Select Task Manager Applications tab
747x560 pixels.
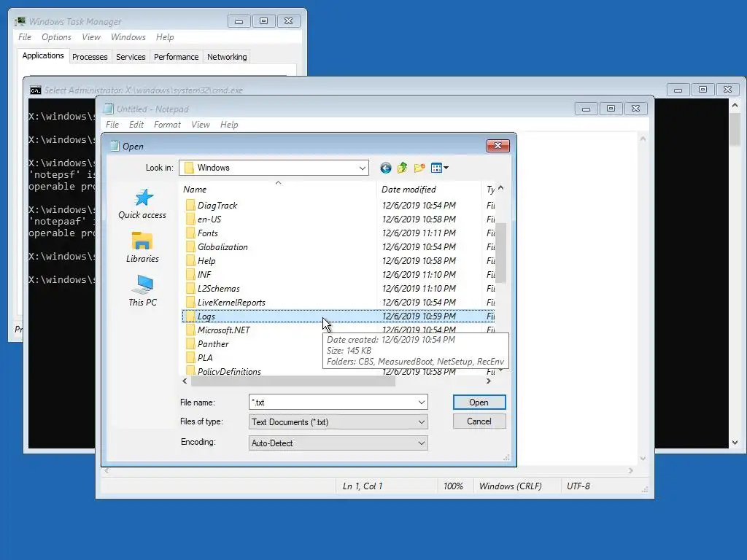point(43,55)
